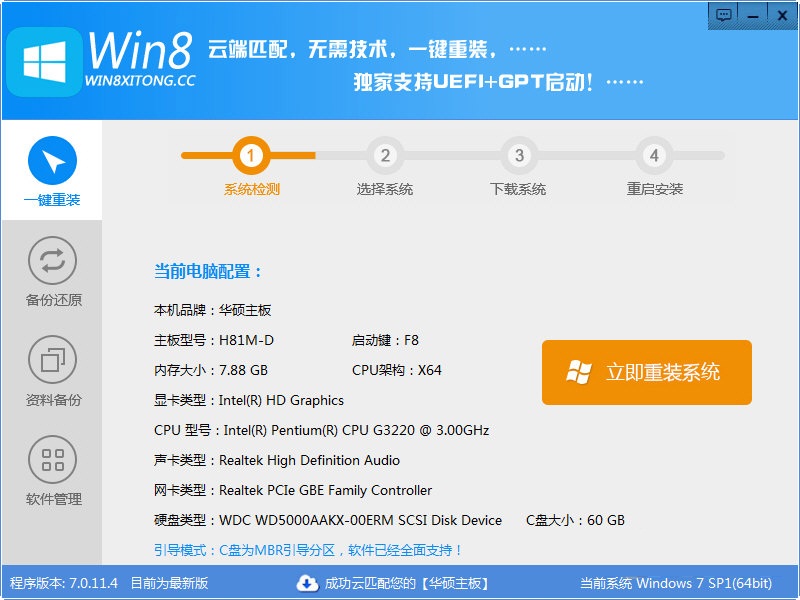Open the feedback message icon in the title bar
Screen dimensions: 800x600
[x=725, y=15]
